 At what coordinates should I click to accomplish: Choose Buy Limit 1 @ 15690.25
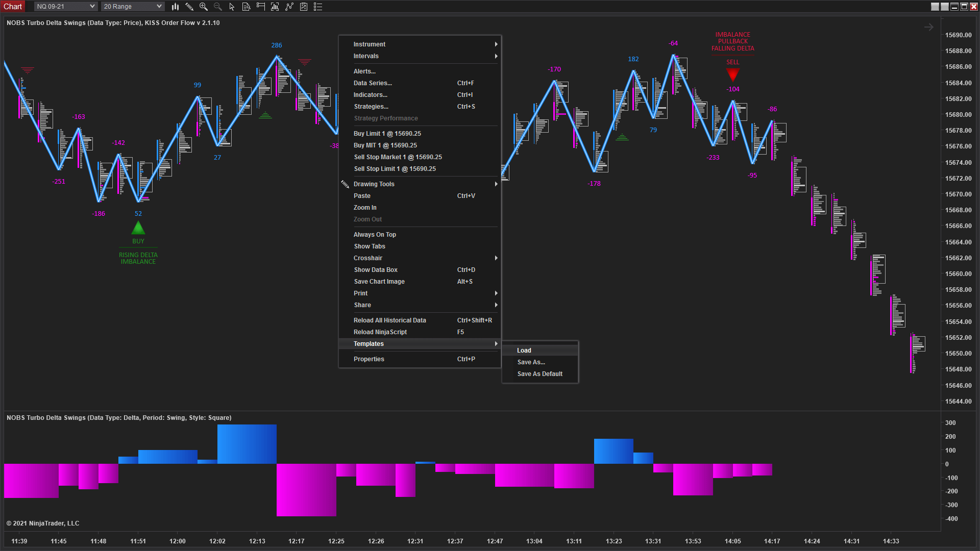tap(420, 134)
